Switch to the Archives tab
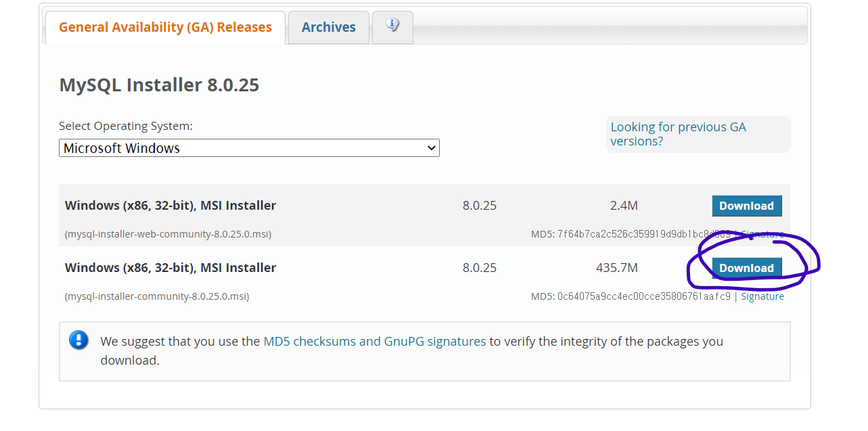The image size is (868, 431). 329,27
